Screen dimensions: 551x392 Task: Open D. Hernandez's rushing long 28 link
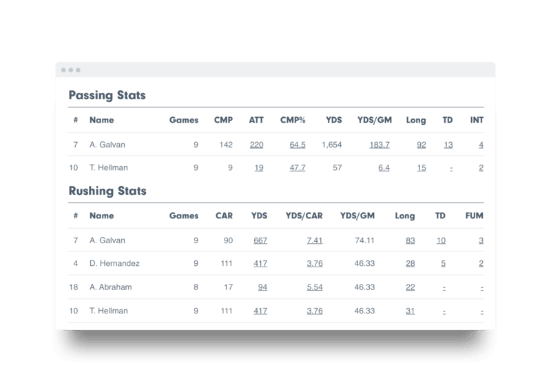[x=410, y=263]
